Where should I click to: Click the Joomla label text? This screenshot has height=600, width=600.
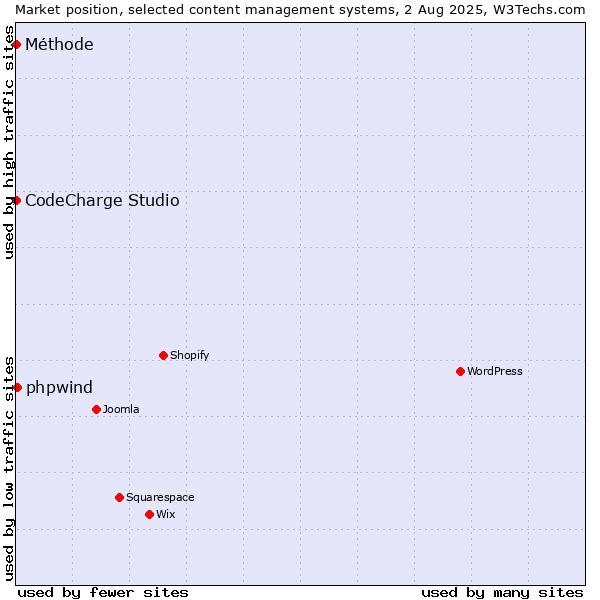pos(121,409)
